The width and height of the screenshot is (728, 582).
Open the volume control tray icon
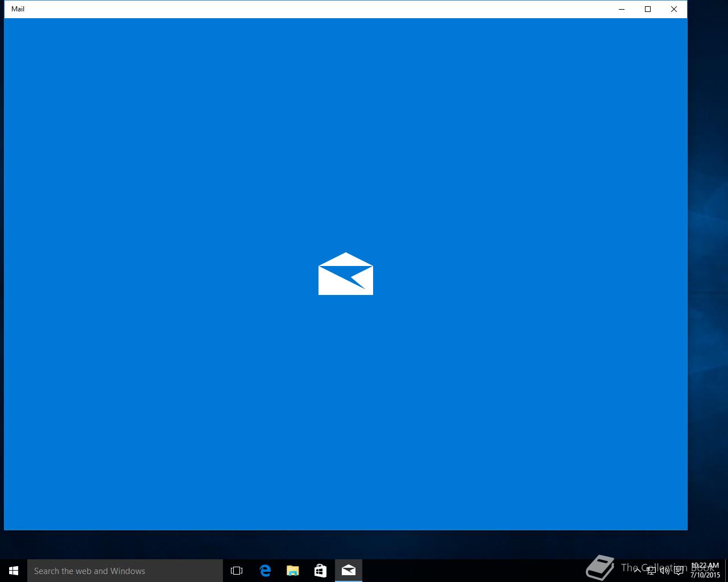pos(665,571)
